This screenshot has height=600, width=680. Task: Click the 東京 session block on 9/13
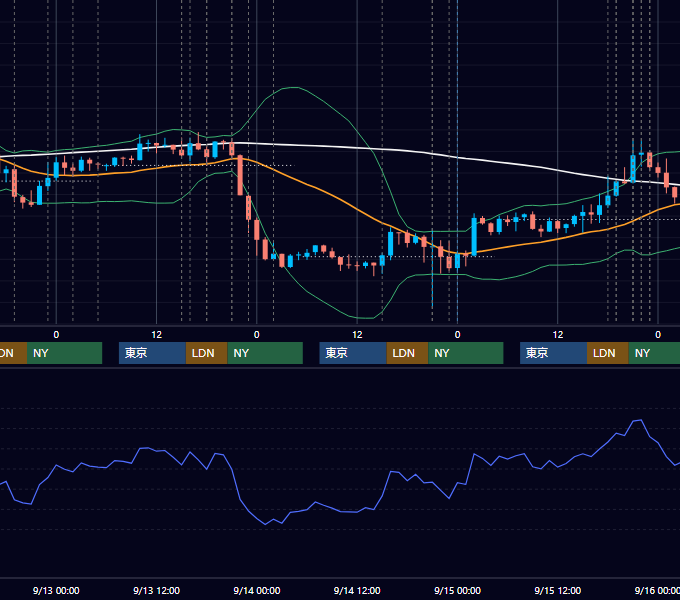coord(152,353)
